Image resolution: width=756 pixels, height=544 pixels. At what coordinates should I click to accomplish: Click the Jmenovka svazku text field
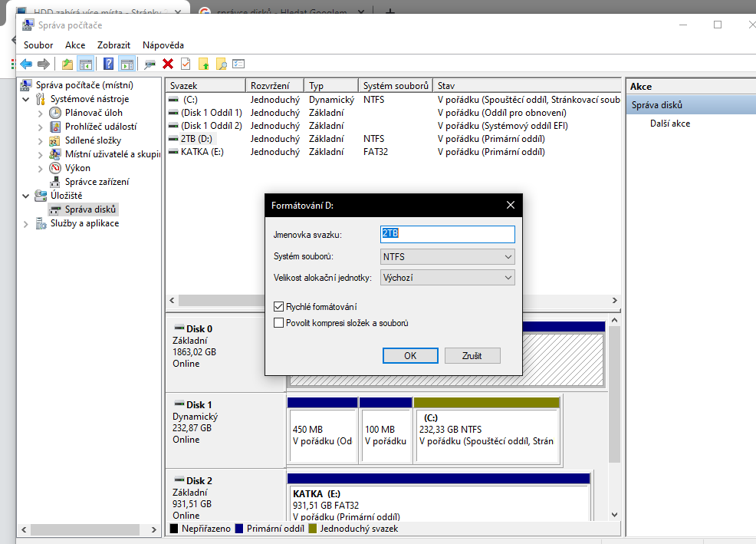coord(447,234)
